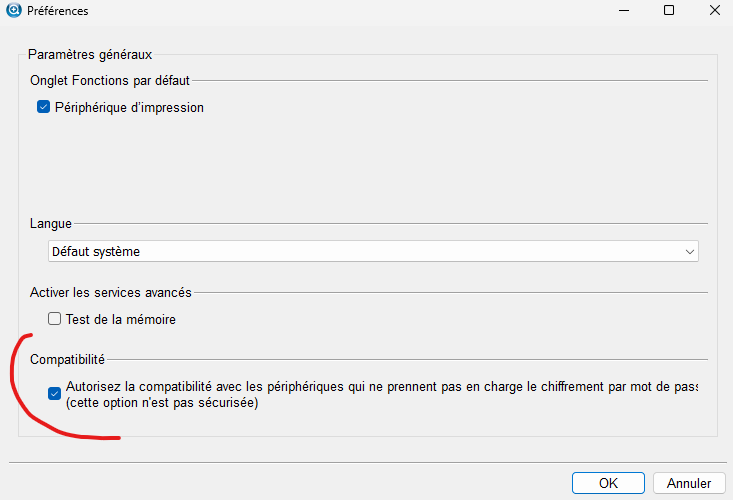The image size is (733, 500).
Task: Click the "Activer les services avancés" section heading
Action: (111, 292)
